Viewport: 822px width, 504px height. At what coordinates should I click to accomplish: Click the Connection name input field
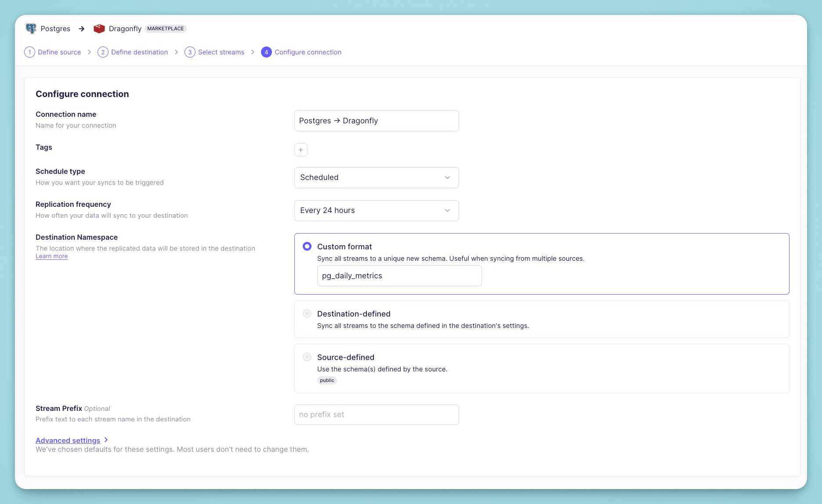pyautogui.click(x=377, y=121)
